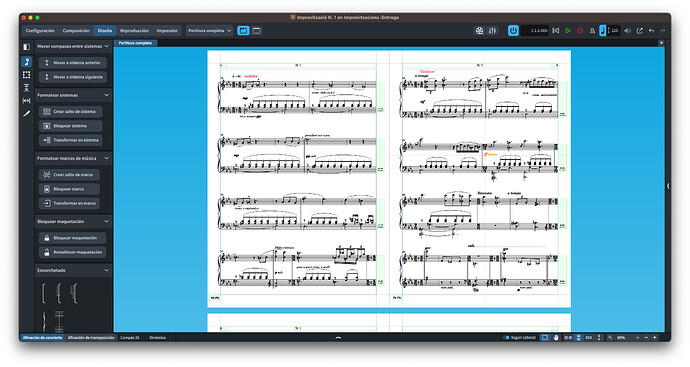This screenshot has height=367, width=690.
Task: Open the 90% zoom level dropdown
Action: tap(628, 338)
